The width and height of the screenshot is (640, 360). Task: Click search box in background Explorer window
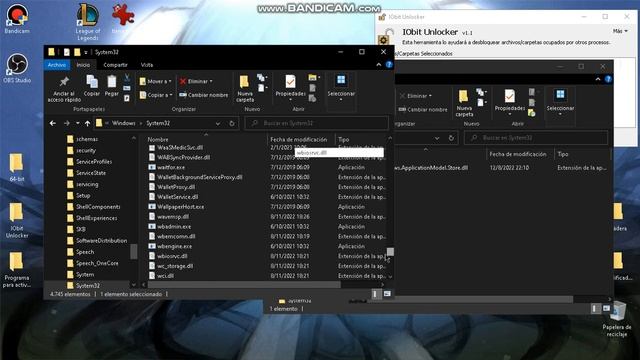536,138
